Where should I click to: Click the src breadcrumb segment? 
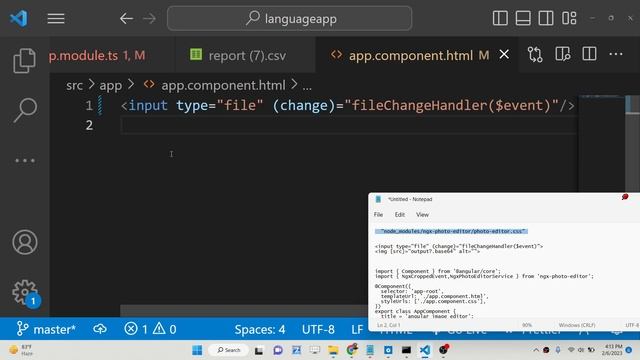(x=74, y=85)
